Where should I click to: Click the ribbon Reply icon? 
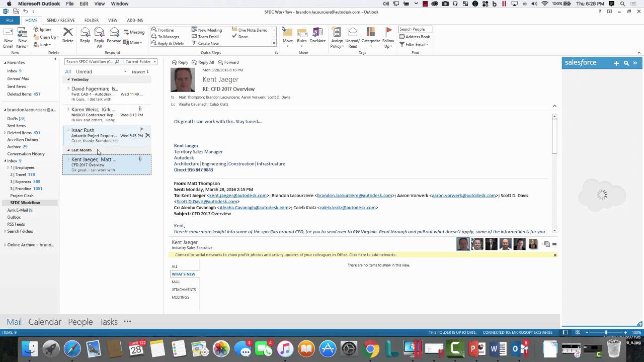(85, 36)
